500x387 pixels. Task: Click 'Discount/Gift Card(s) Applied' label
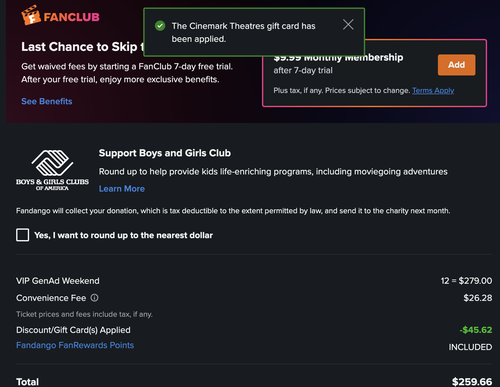pos(73,330)
